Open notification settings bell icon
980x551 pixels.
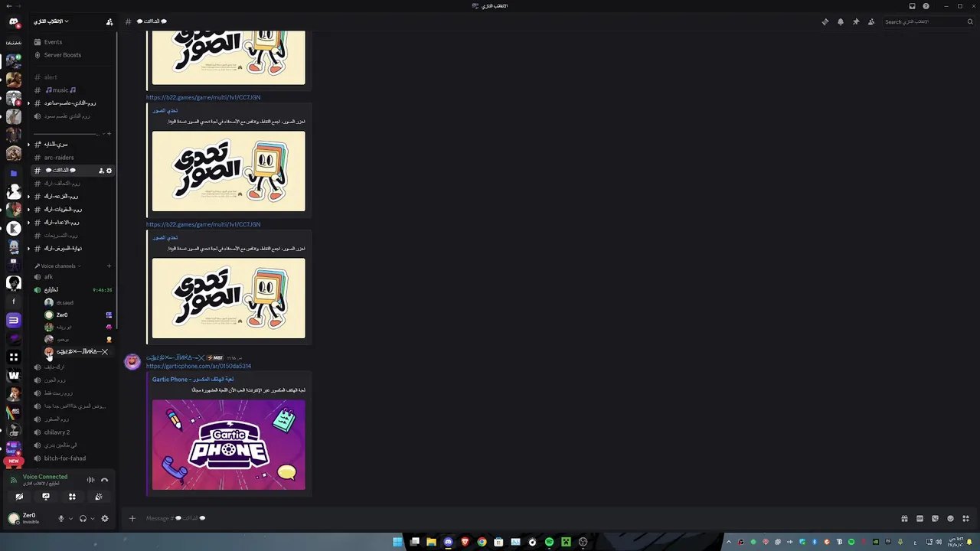point(841,21)
